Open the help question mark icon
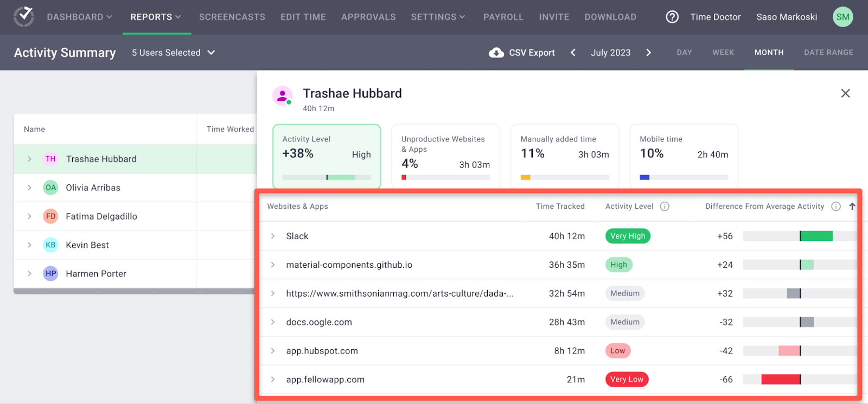 pos(672,17)
